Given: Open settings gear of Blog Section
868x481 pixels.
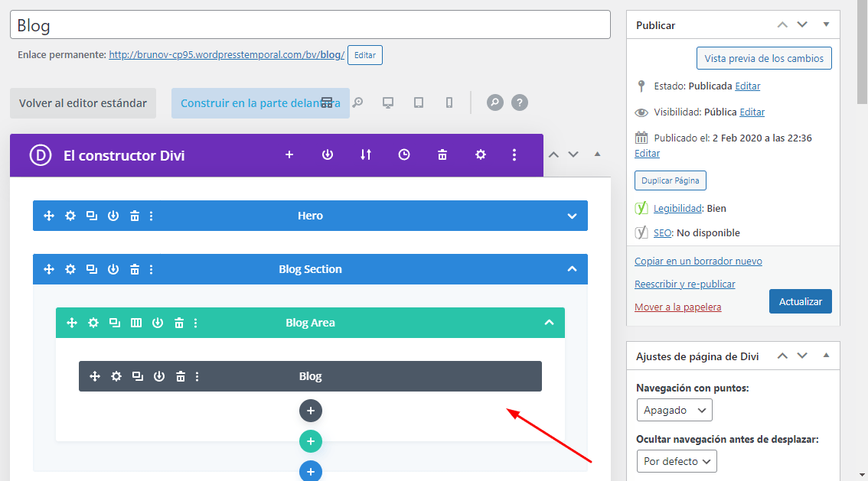Looking at the screenshot, I should (70, 269).
